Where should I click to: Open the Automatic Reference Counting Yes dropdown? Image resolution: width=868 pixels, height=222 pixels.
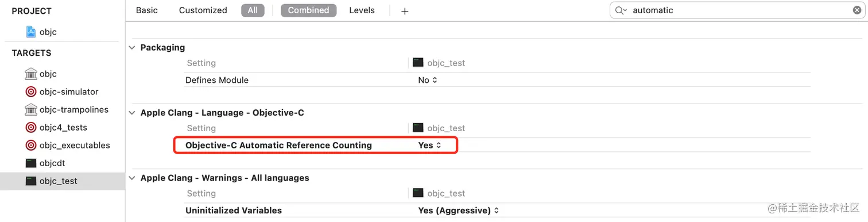tap(429, 146)
